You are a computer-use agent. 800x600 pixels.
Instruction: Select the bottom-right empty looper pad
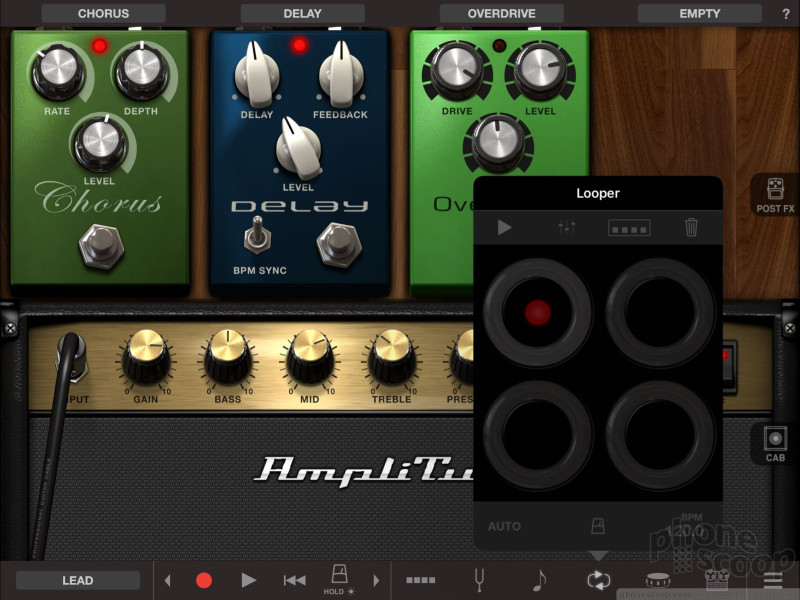click(660, 435)
